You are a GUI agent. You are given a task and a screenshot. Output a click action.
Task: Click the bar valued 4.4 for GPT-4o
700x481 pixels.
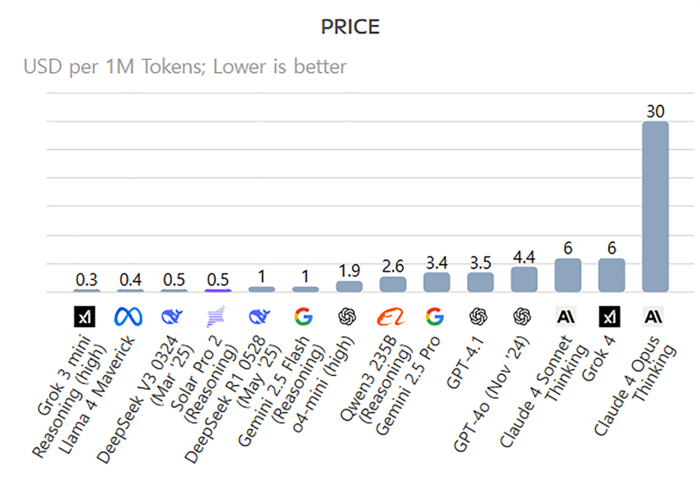point(524,280)
